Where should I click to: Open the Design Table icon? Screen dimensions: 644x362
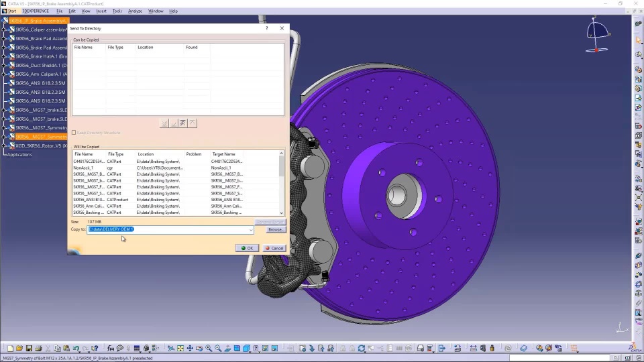[x=137, y=349]
